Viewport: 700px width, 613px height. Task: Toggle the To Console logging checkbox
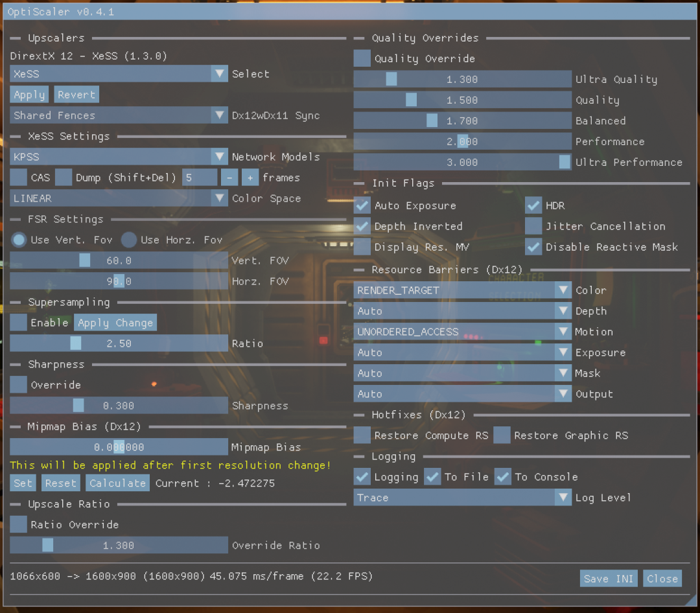pos(503,477)
